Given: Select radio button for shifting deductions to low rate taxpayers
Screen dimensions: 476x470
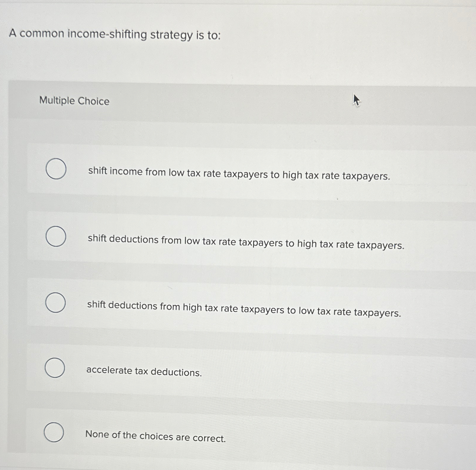Looking at the screenshot, I should 56,302.
